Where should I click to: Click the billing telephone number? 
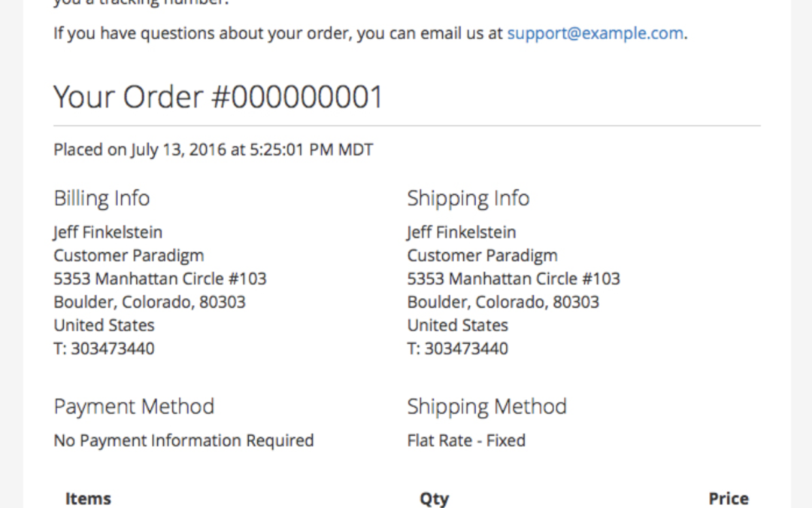[x=105, y=348]
